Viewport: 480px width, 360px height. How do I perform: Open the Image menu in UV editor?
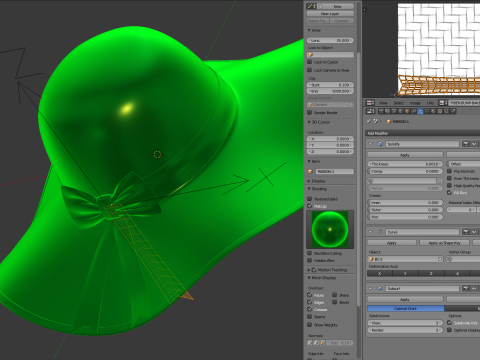click(415, 103)
